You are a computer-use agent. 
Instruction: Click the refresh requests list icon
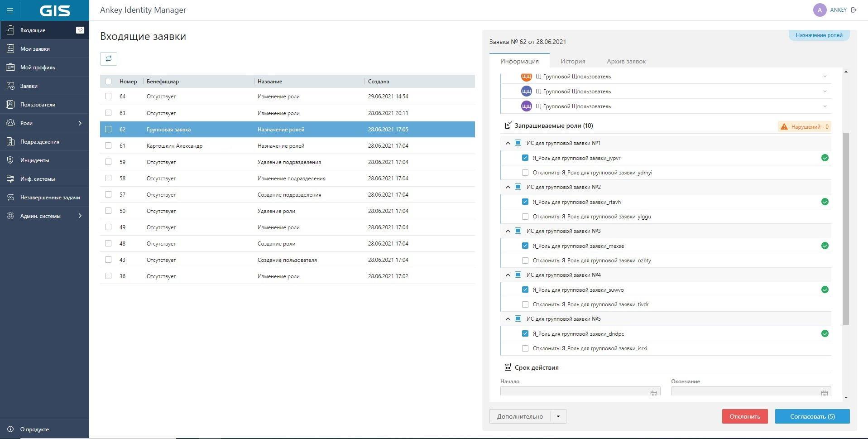pos(109,59)
